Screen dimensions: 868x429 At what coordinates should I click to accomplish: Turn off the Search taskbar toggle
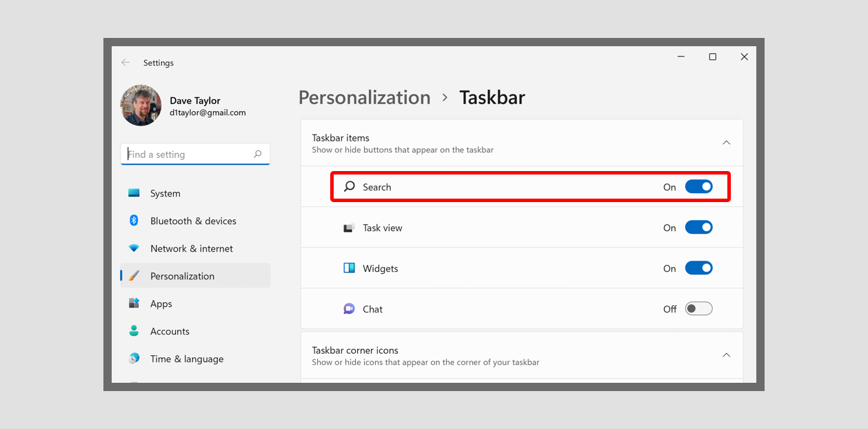click(699, 186)
